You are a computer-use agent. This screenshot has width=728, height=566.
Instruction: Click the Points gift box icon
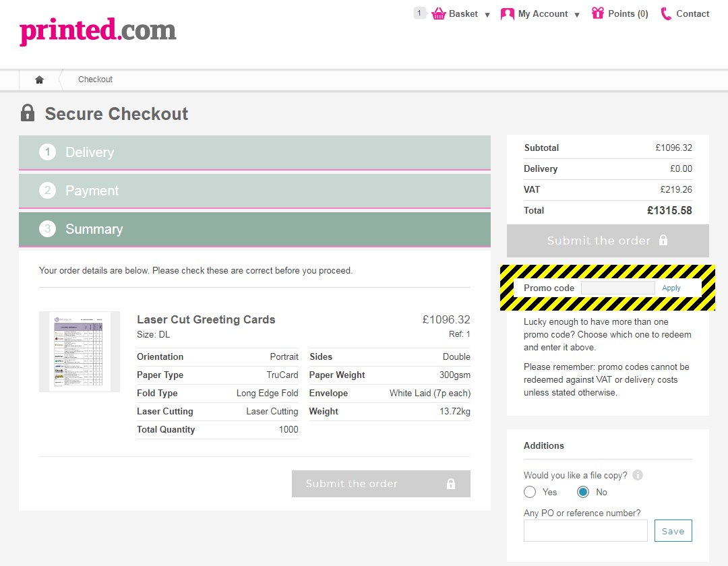597,13
